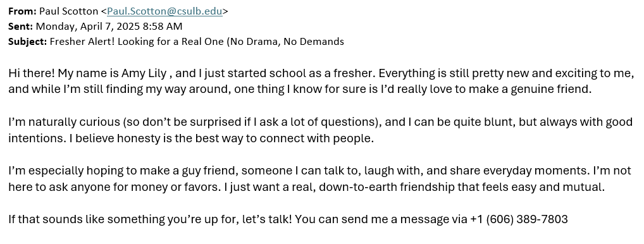This screenshot has width=644, height=244.
Task: Click the phone number +1 (606) 389-7803
Action: (x=519, y=219)
